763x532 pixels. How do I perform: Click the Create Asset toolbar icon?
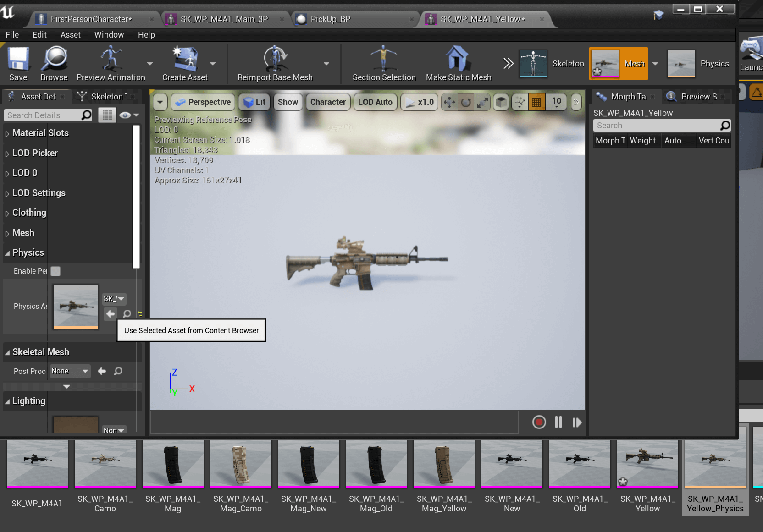185,64
